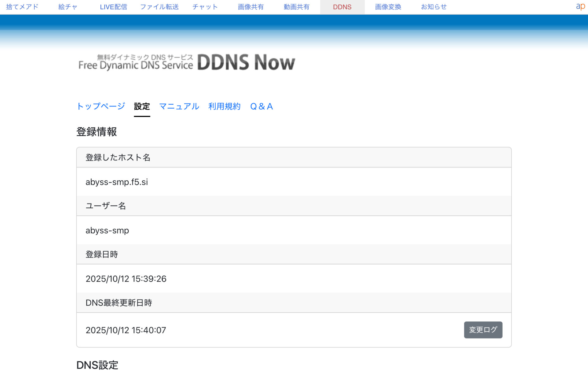The image size is (588, 371).
Task: Open the Q＆A tab
Action: (x=261, y=106)
